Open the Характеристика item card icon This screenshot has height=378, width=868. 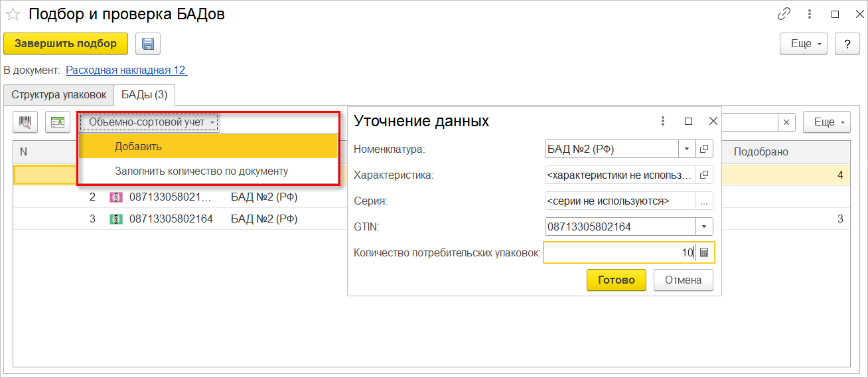pyautogui.click(x=704, y=175)
